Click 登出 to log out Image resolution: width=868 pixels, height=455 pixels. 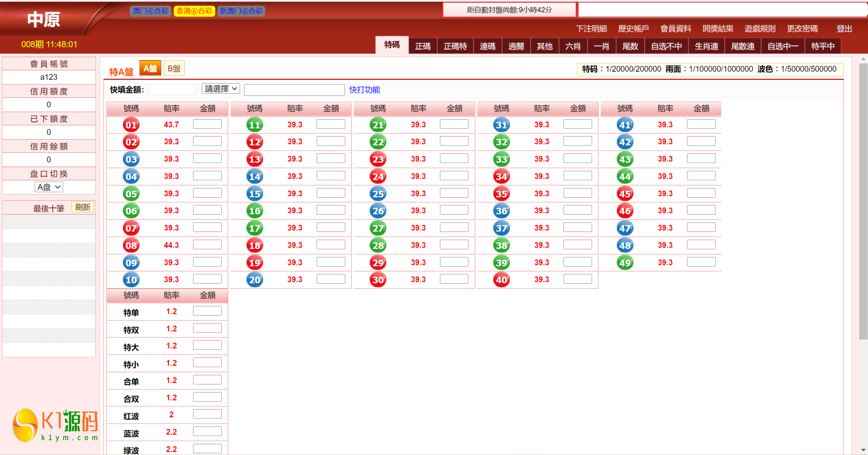(844, 28)
